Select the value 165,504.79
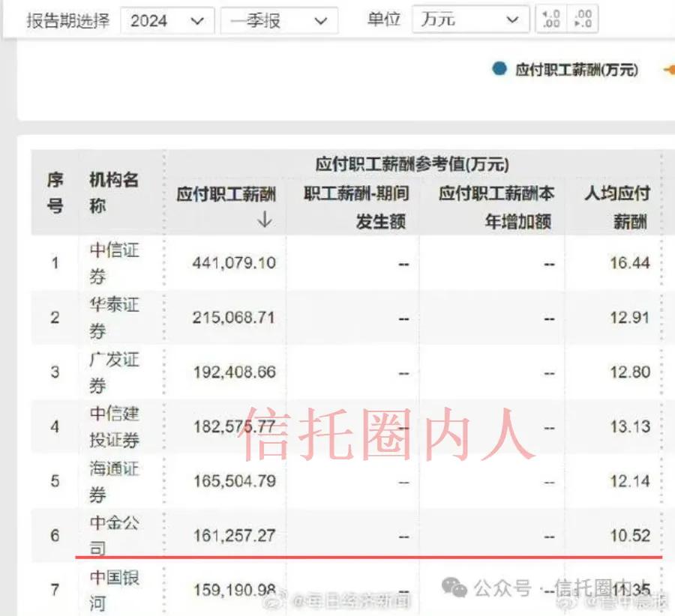Viewport: 675px width, 616px height. pyautogui.click(x=235, y=481)
